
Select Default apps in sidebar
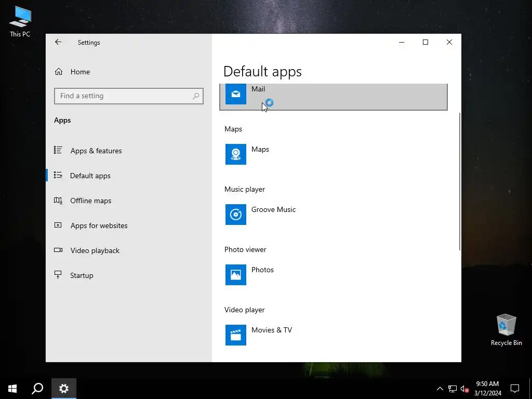tap(129, 176)
